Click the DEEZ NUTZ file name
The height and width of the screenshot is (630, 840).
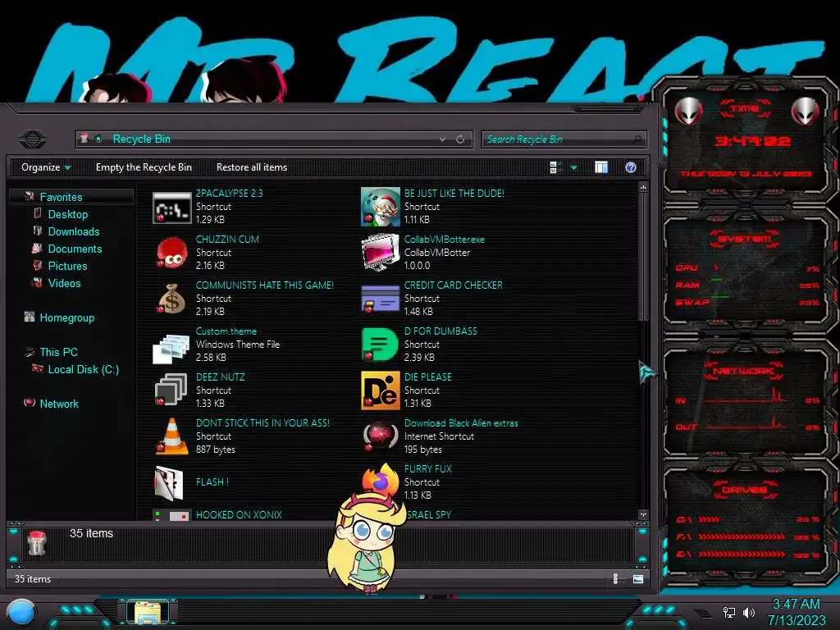220,377
